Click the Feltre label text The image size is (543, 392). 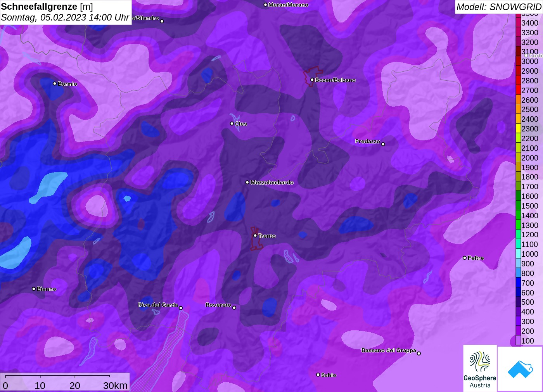click(476, 258)
